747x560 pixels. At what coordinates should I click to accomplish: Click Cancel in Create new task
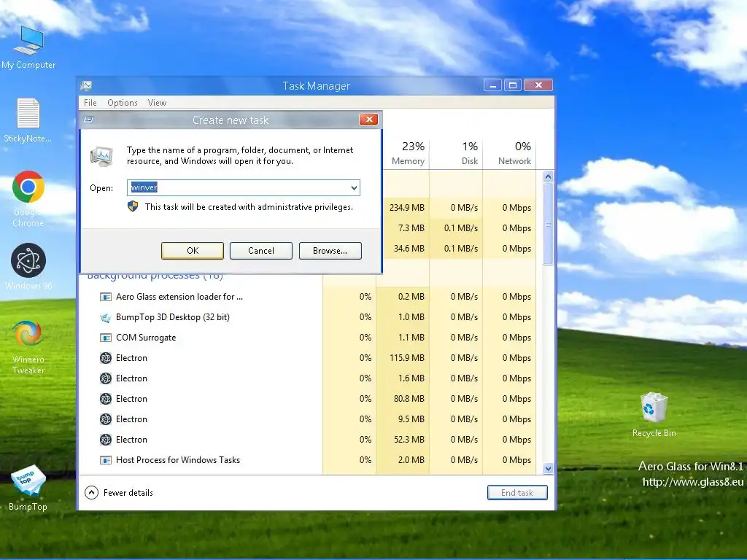coord(261,251)
